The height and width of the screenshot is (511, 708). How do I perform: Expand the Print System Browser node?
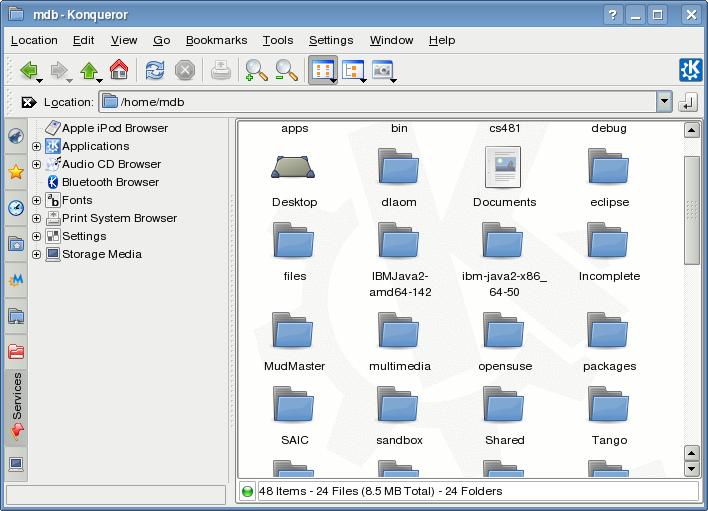pyautogui.click(x=37, y=218)
